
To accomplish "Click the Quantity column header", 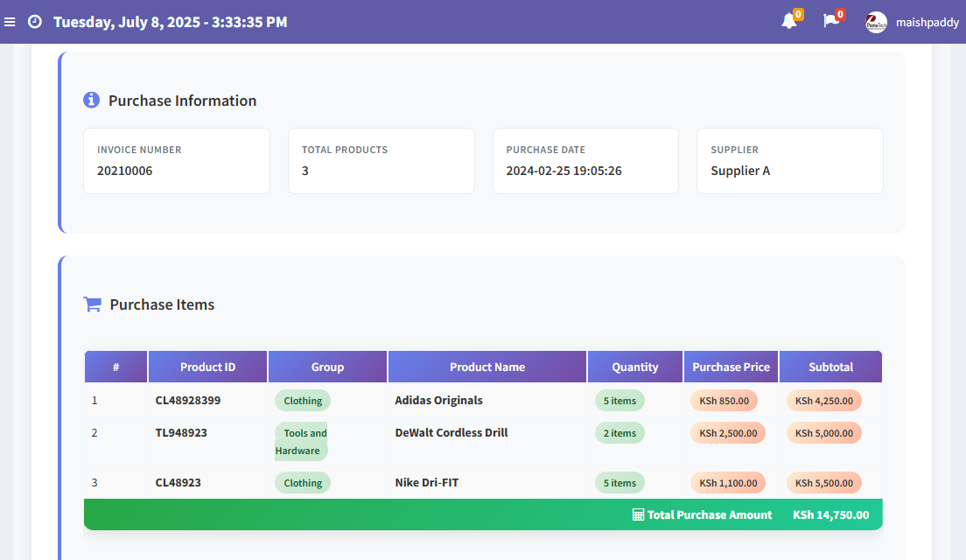I will point(635,367).
